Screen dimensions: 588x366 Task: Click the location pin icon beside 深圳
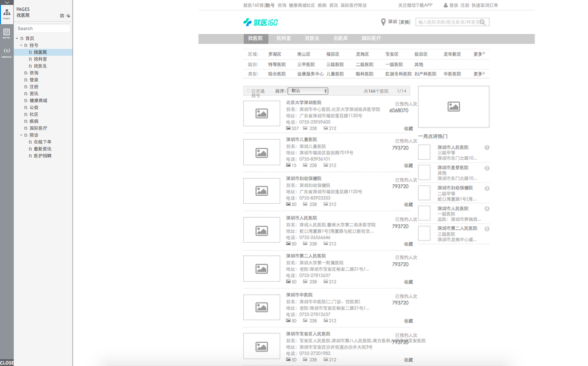383,22
